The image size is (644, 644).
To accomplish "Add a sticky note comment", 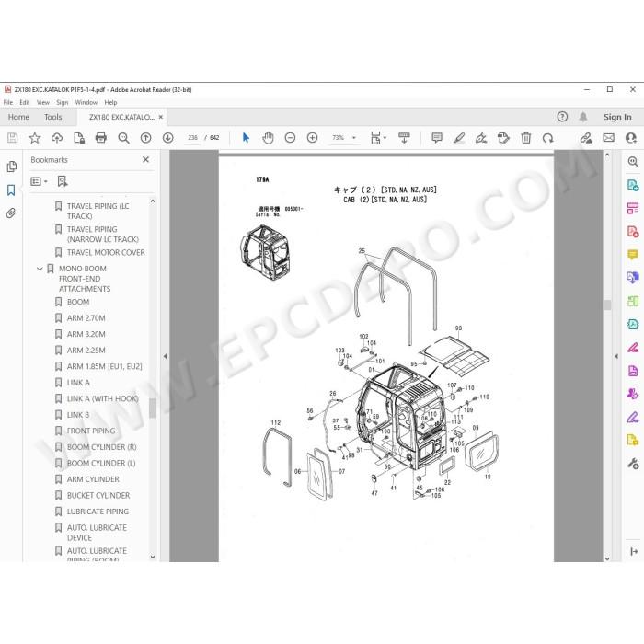I will pos(437,138).
